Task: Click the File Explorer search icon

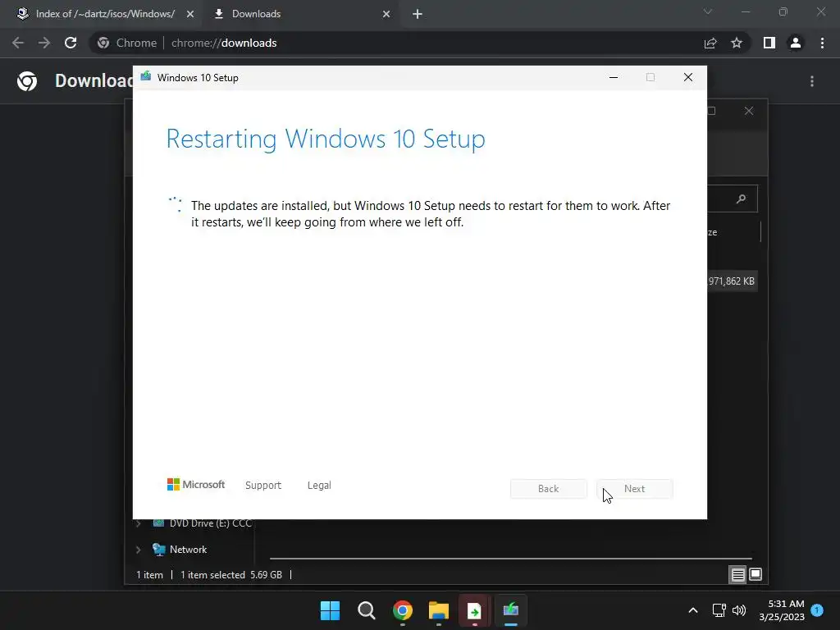Action: click(x=742, y=199)
